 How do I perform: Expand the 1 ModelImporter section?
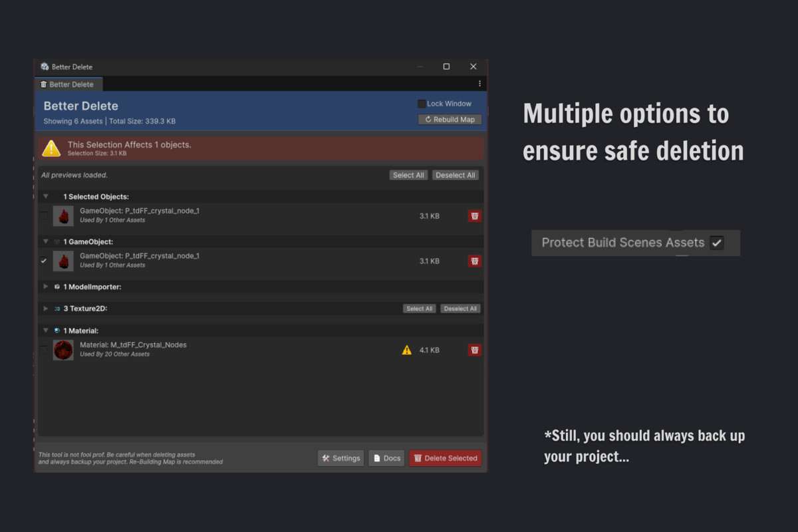coord(45,287)
